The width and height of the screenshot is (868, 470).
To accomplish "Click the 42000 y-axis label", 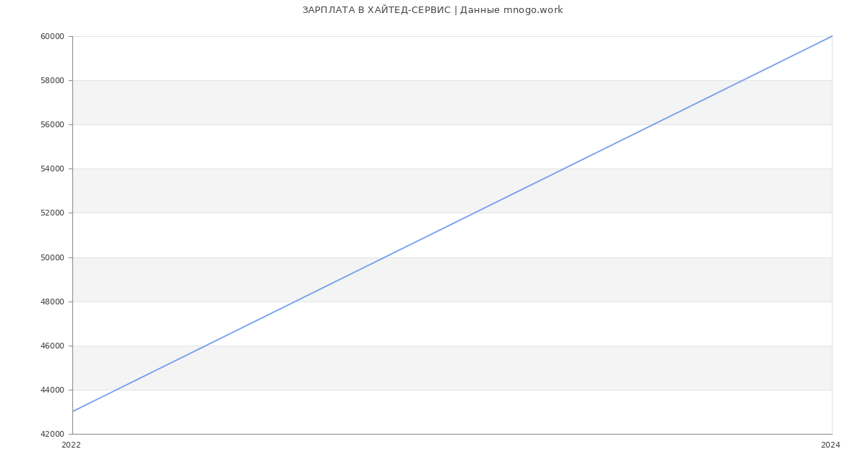I will [x=53, y=434].
